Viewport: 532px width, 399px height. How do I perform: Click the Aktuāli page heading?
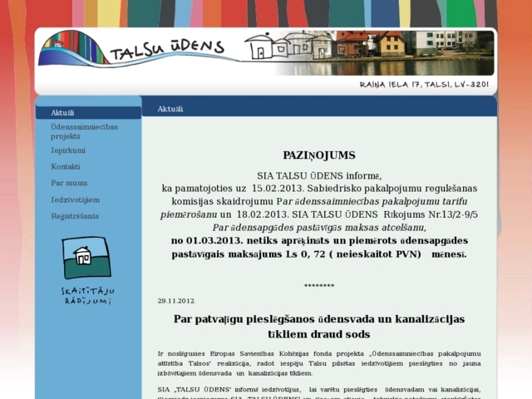pyautogui.click(x=170, y=109)
